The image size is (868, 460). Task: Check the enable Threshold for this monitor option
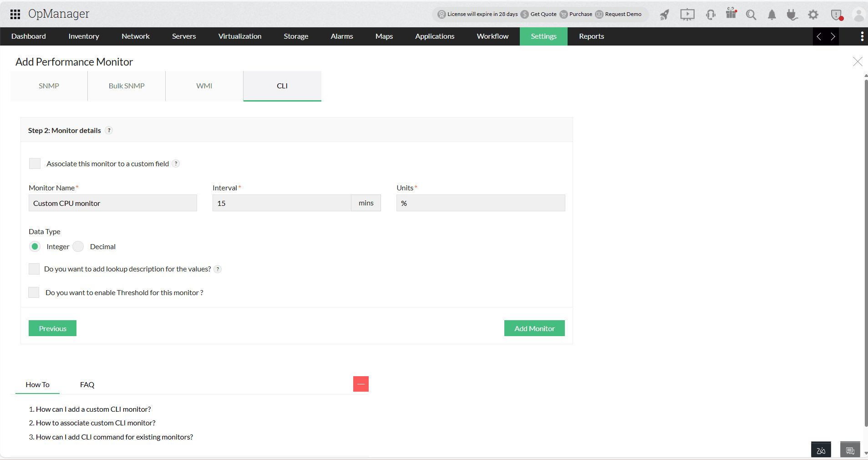tap(34, 292)
